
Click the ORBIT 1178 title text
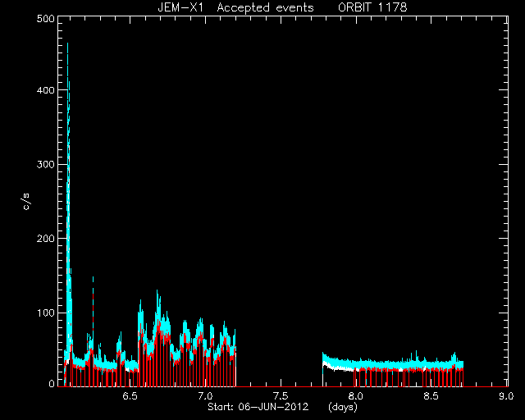(372, 7)
